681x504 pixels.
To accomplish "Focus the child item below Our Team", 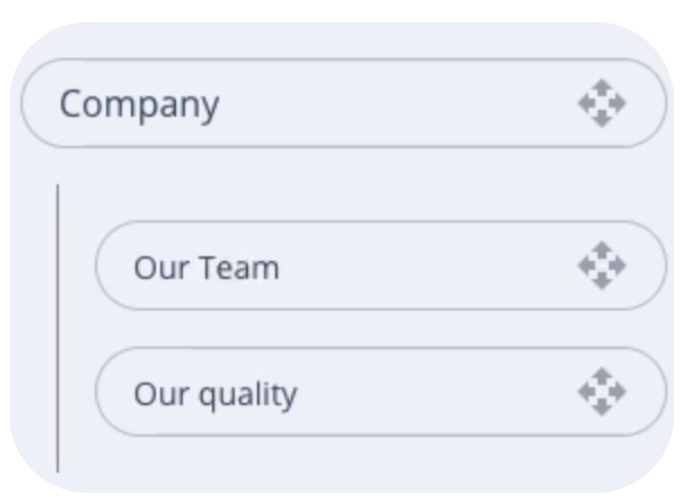I will pyautogui.click(x=381, y=391).
